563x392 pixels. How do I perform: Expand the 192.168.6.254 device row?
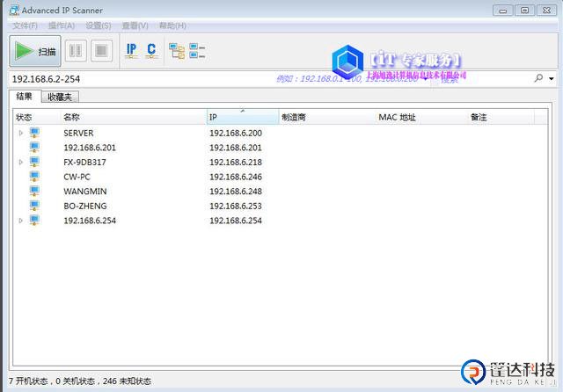pos(21,221)
